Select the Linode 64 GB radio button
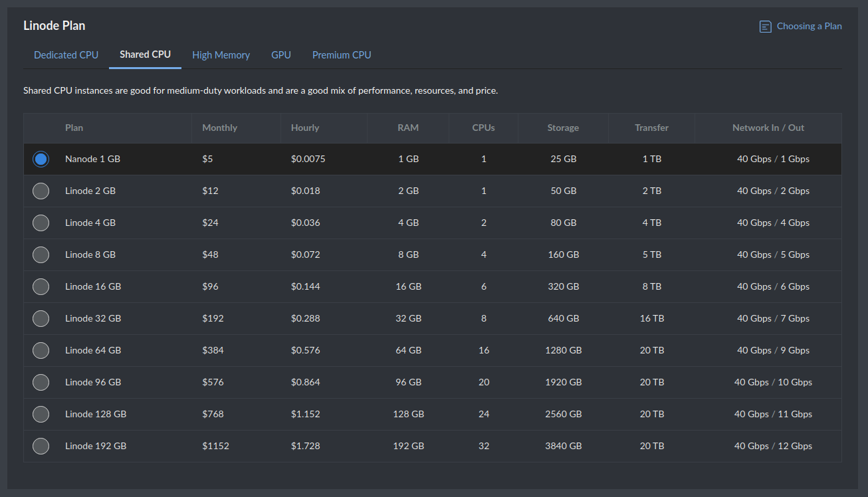This screenshot has height=497, width=868. coord(41,351)
